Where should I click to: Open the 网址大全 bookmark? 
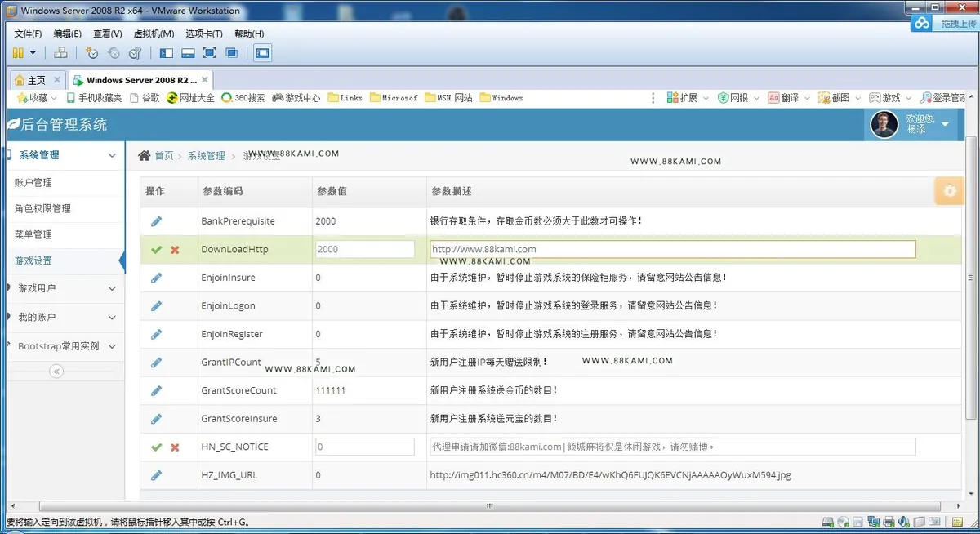click(190, 98)
